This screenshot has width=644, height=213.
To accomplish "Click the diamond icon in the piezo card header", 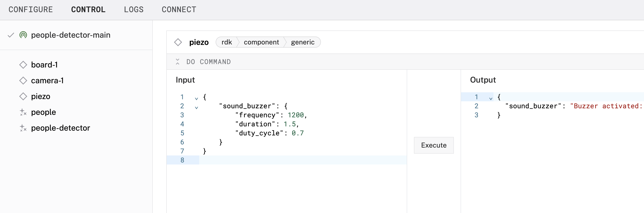I will tap(178, 42).
